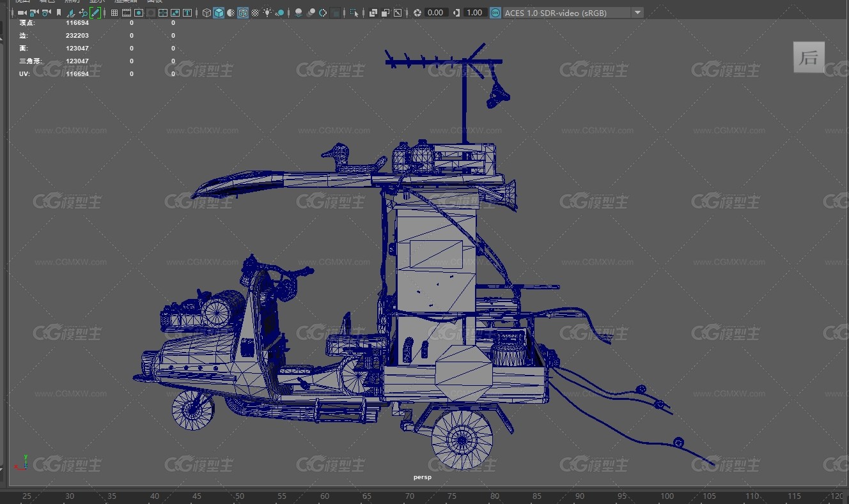This screenshot has height=504, width=849.
Task: Jump to frame 75 on timeline
Action: [x=453, y=496]
